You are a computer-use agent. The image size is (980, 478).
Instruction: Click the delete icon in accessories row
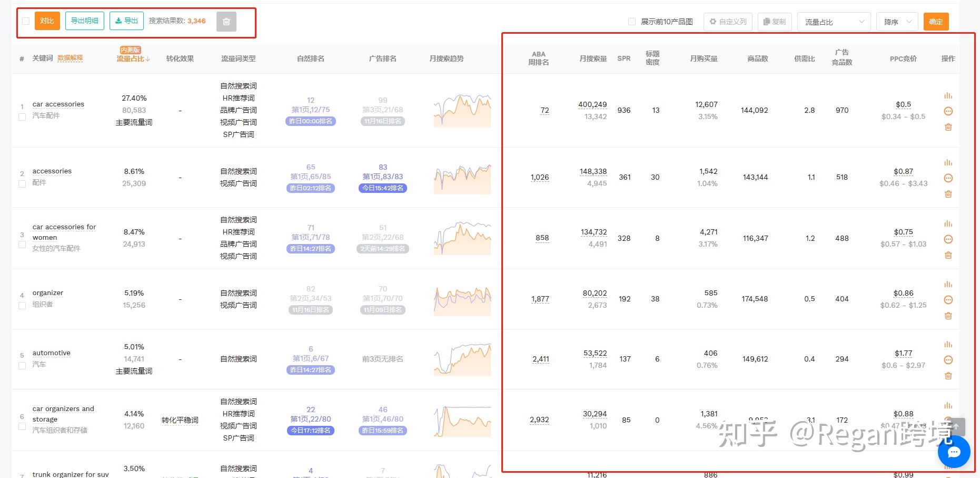[x=948, y=194]
